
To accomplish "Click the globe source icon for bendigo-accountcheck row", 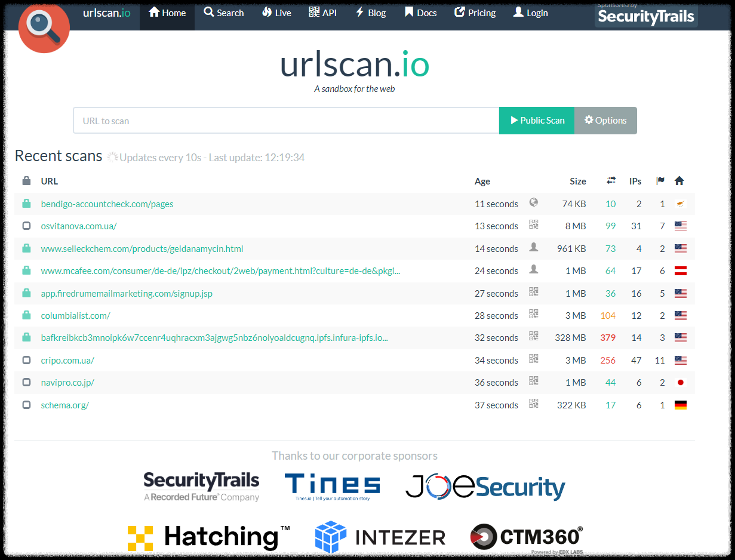I will 534,202.
